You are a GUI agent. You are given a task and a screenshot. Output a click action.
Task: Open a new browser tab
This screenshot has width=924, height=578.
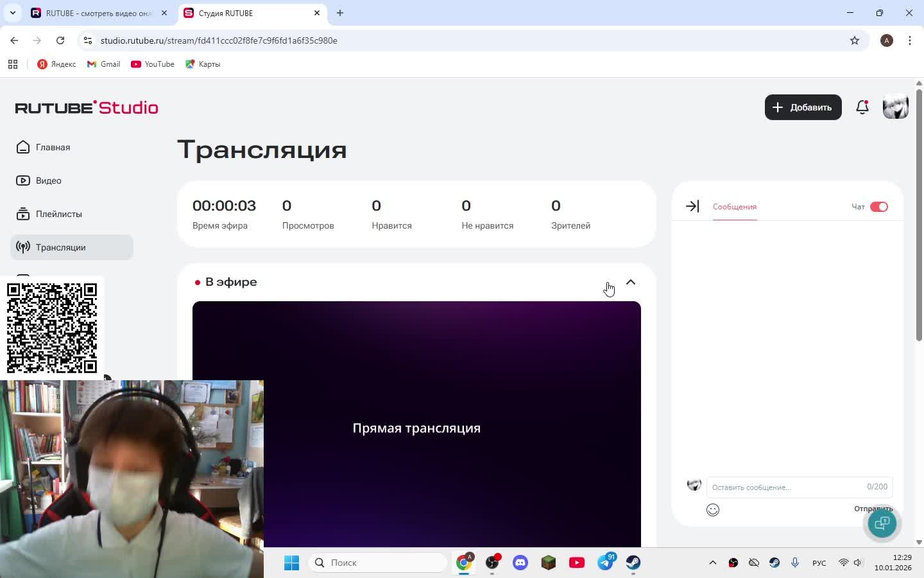click(x=340, y=13)
